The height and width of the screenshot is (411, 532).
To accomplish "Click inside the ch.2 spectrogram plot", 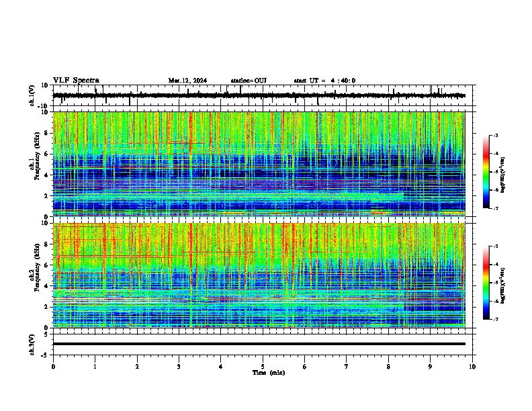I will (259, 275).
